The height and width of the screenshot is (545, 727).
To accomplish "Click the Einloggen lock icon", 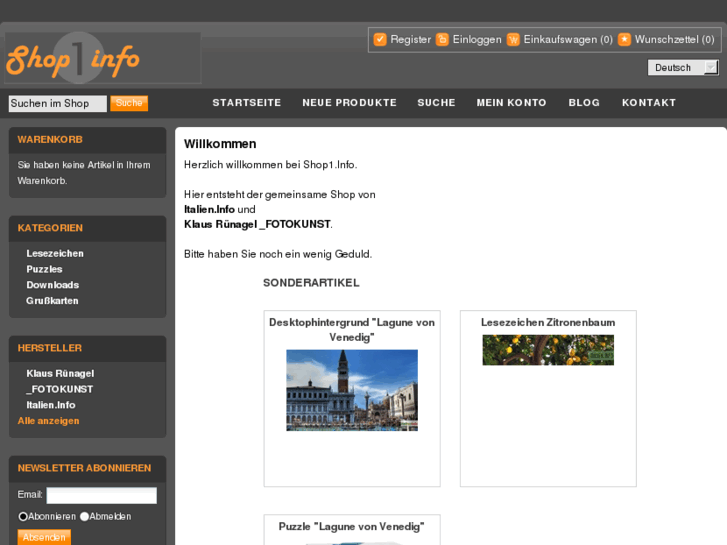I will point(442,39).
